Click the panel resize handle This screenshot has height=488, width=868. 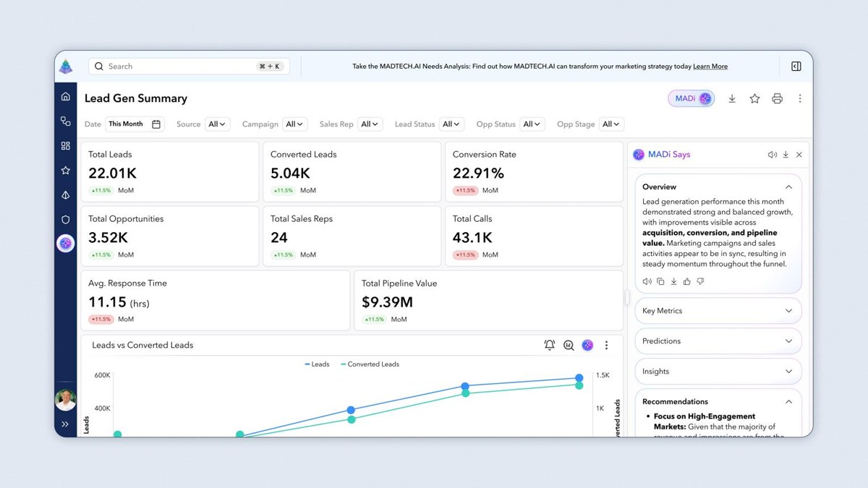[627, 297]
